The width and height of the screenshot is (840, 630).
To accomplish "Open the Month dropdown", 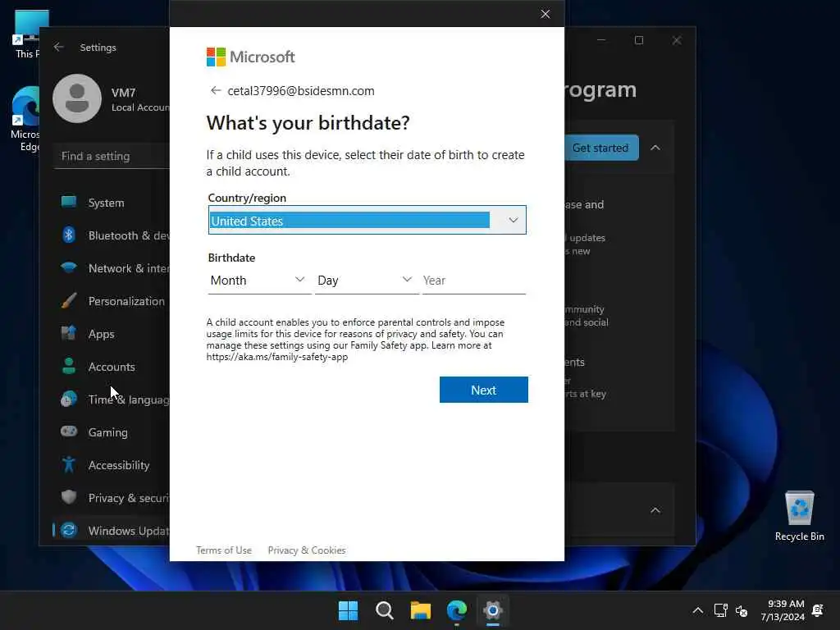I will pos(258,281).
